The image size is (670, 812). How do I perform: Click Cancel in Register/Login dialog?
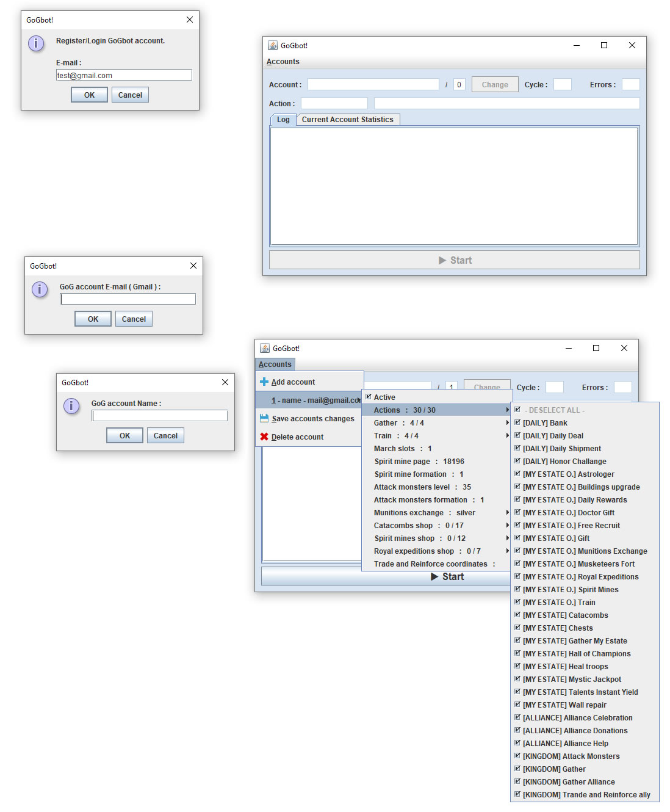[130, 95]
